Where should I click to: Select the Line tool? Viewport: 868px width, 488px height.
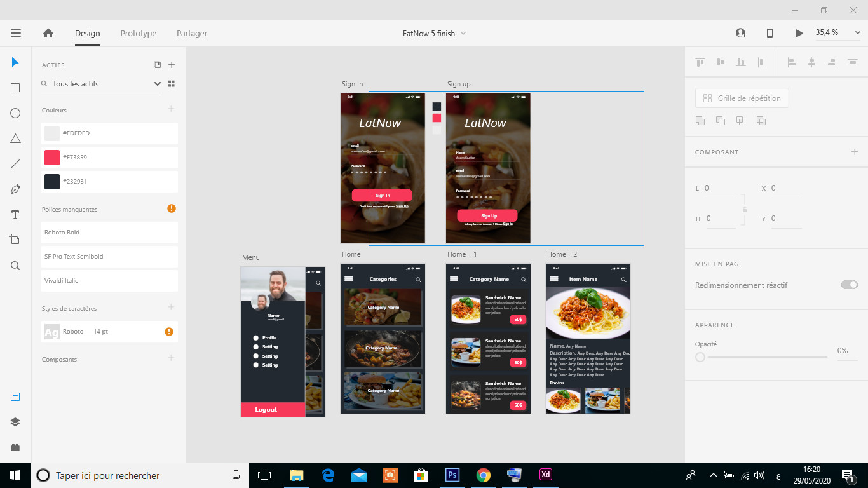pos(15,164)
